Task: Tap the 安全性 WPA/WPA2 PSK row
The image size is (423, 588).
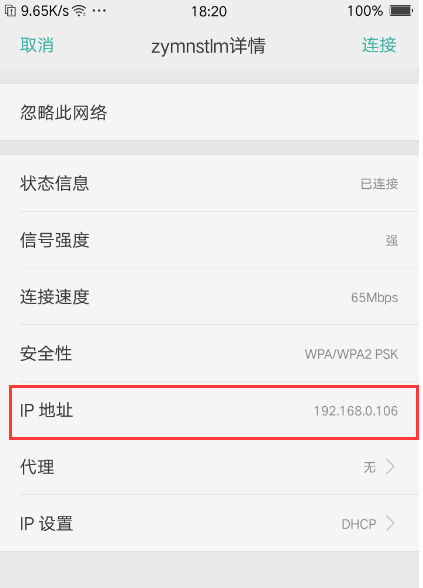Action: tap(209, 353)
